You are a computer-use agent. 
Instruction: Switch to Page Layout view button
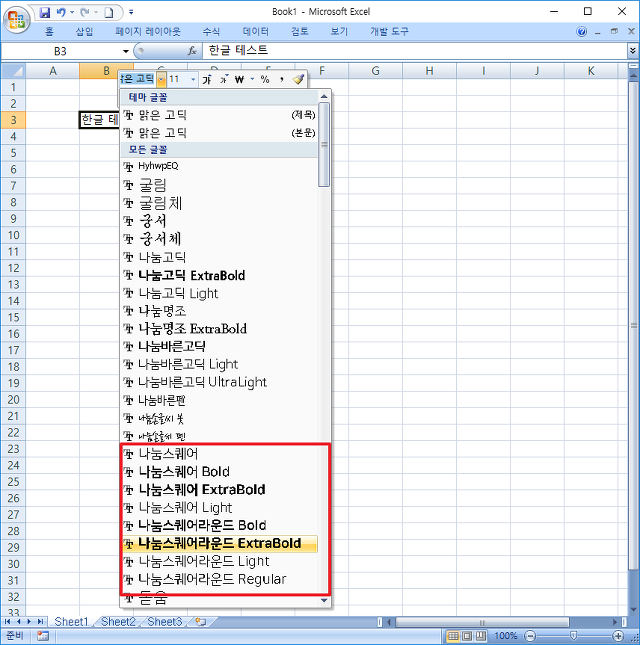click(x=466, y=636)
